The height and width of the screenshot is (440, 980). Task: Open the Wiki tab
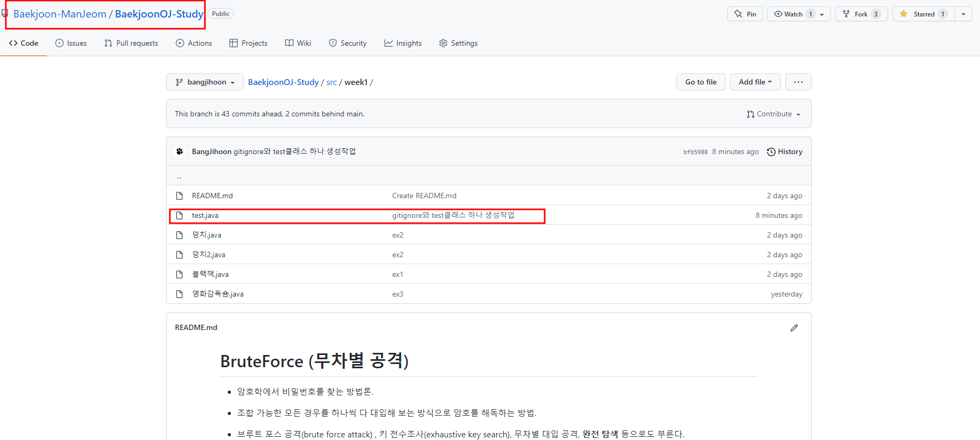[x=298, y=43]
